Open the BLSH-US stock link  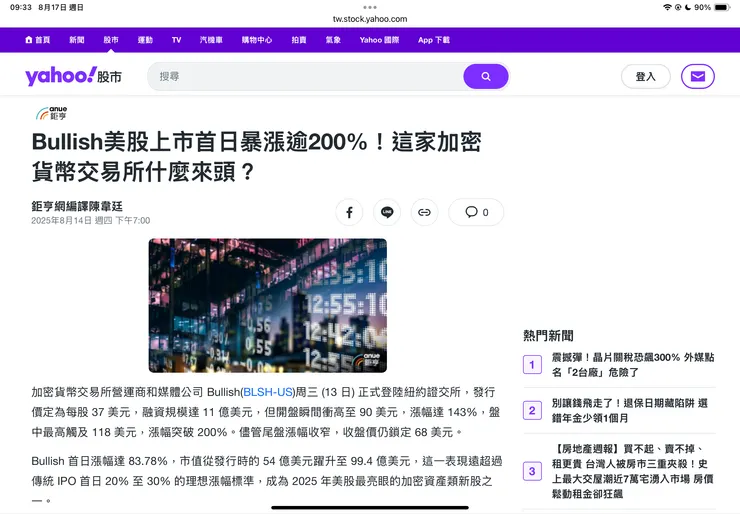268,392
